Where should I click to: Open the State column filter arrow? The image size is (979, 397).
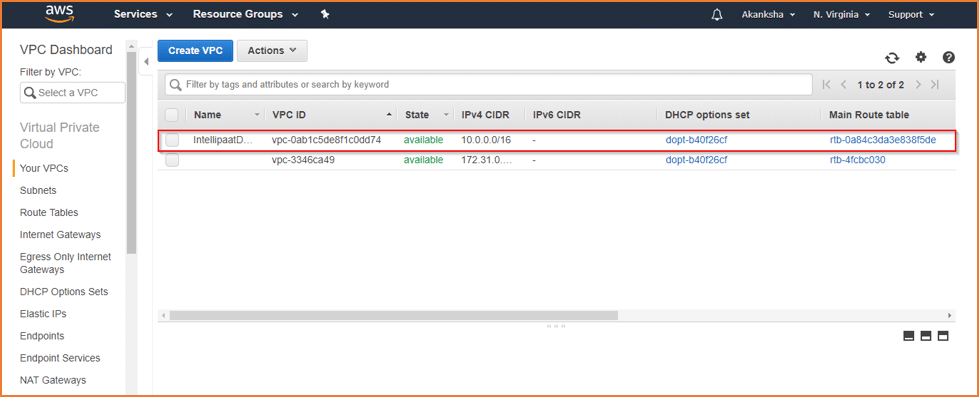(x=446, y=115)
